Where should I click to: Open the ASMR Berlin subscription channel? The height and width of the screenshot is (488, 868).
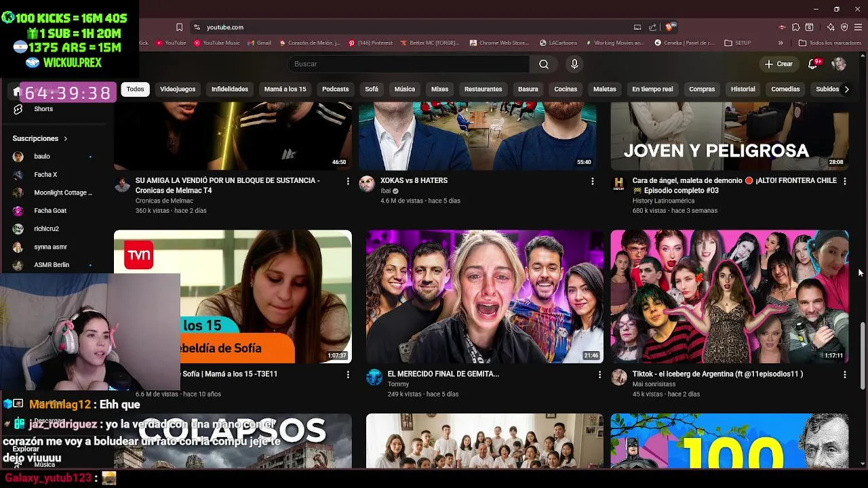53,265
